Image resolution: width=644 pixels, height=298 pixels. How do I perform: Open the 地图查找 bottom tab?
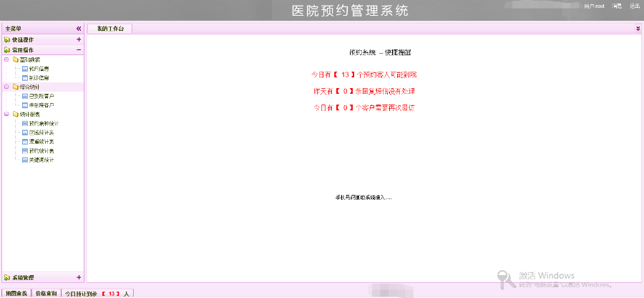pos(16,294)
